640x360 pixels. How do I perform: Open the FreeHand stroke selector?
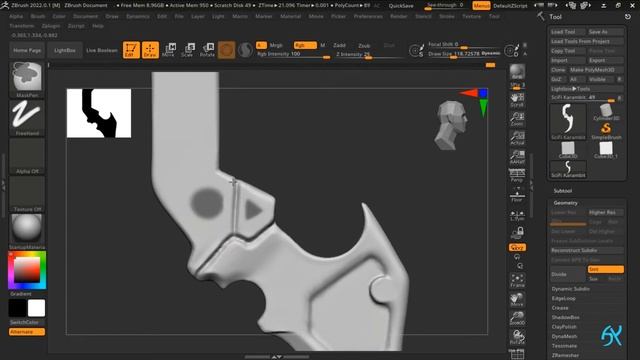point(27,118)
